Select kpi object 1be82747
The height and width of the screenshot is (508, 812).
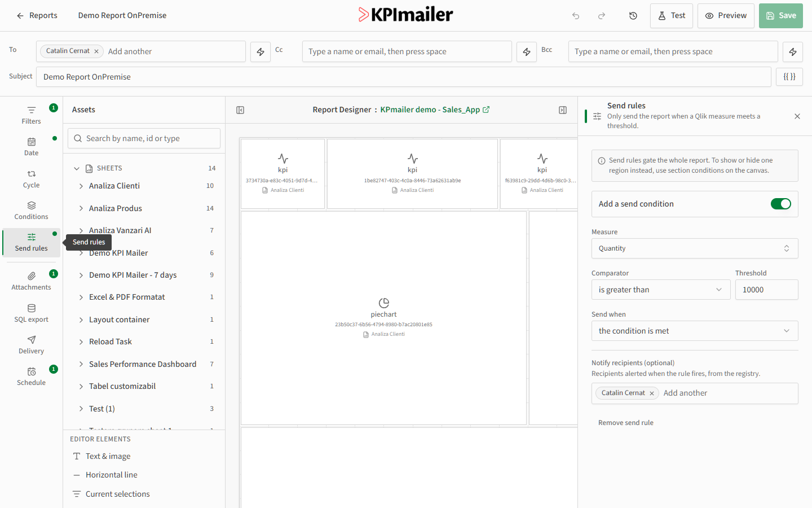click(x=413, y=174)
